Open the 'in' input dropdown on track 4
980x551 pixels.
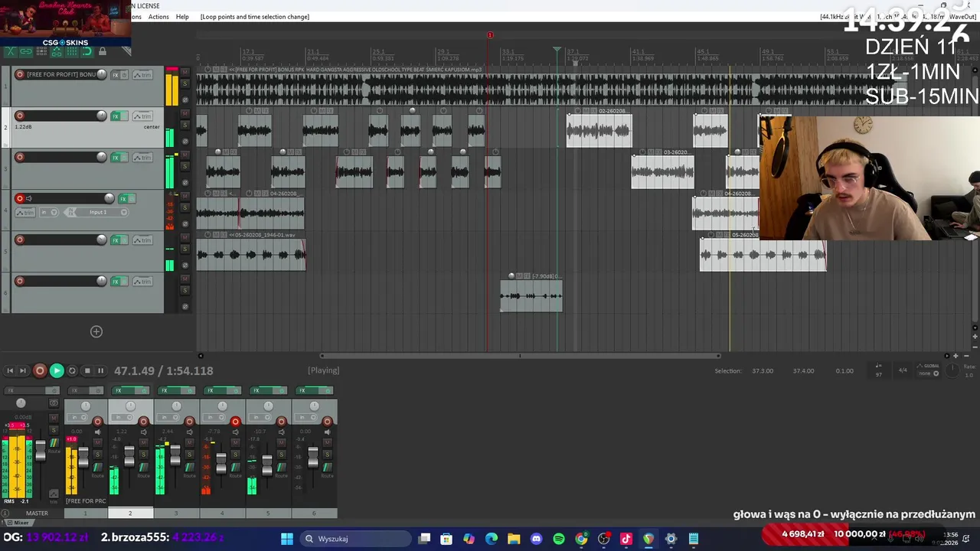coord(49,212)
